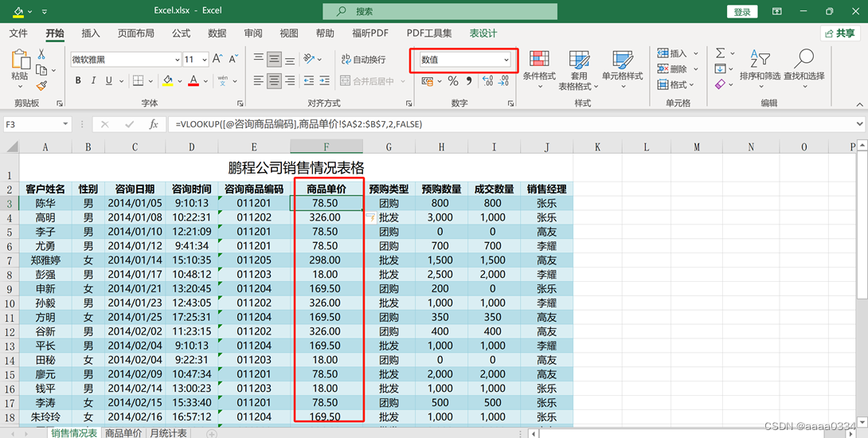This screenshot has width=868, height=438.
Task: Click the Cut scissors icon
Action: pos(41,54)
